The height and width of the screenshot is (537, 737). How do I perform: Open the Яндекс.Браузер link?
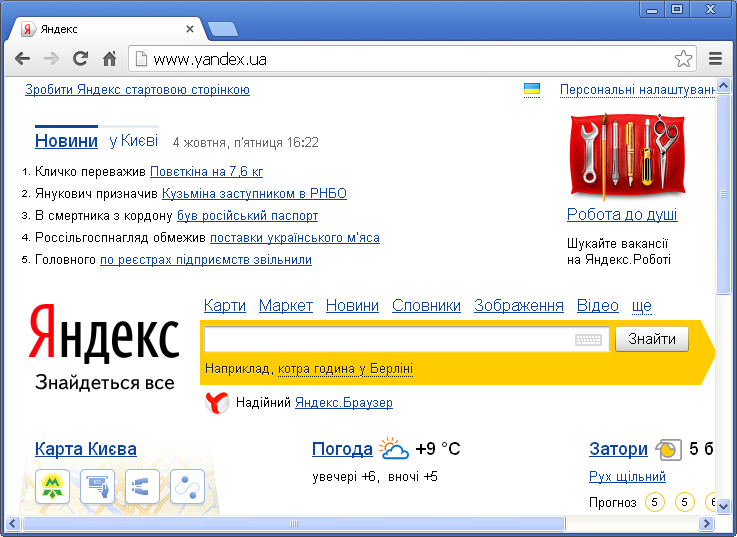point(344,403)
